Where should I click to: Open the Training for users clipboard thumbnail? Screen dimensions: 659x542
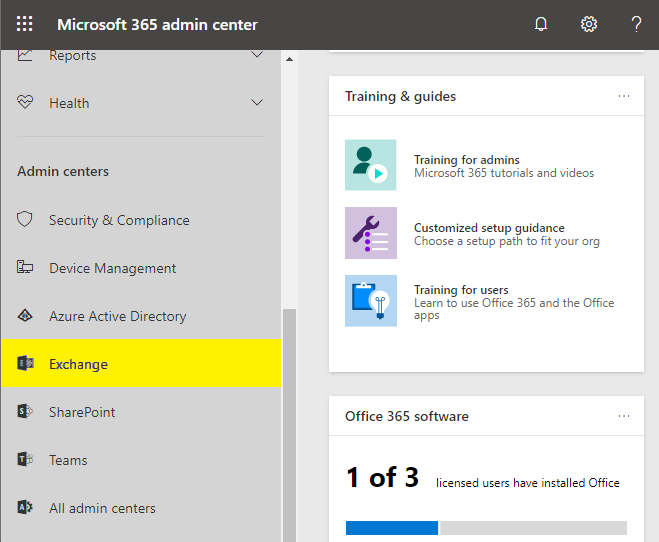point(371,301)
